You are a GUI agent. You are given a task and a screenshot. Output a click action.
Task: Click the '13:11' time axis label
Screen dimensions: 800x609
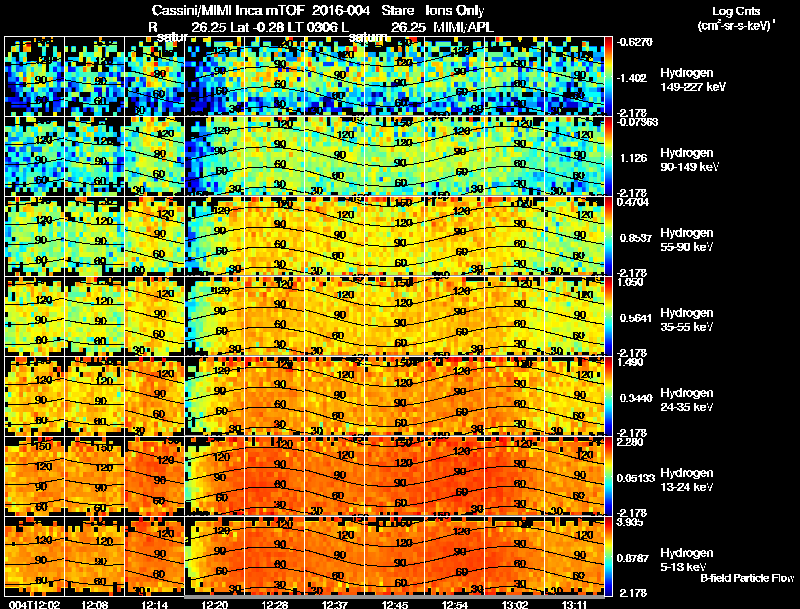coord(574,604)
